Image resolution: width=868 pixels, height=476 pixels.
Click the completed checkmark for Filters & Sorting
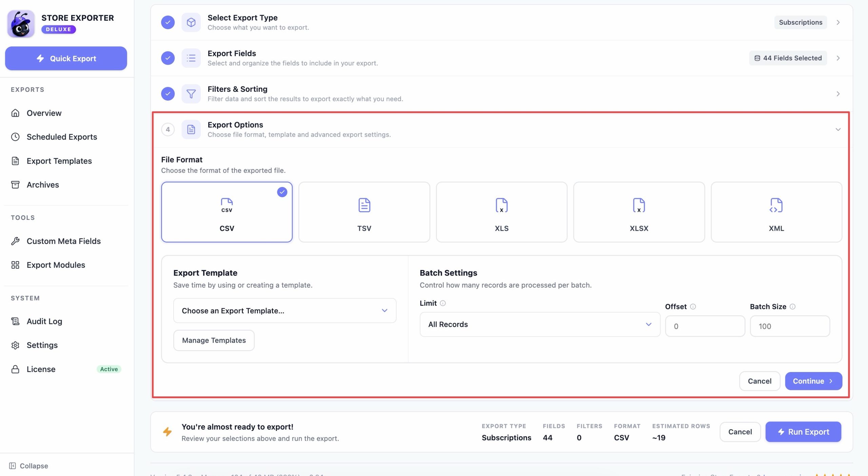point(168,94)
